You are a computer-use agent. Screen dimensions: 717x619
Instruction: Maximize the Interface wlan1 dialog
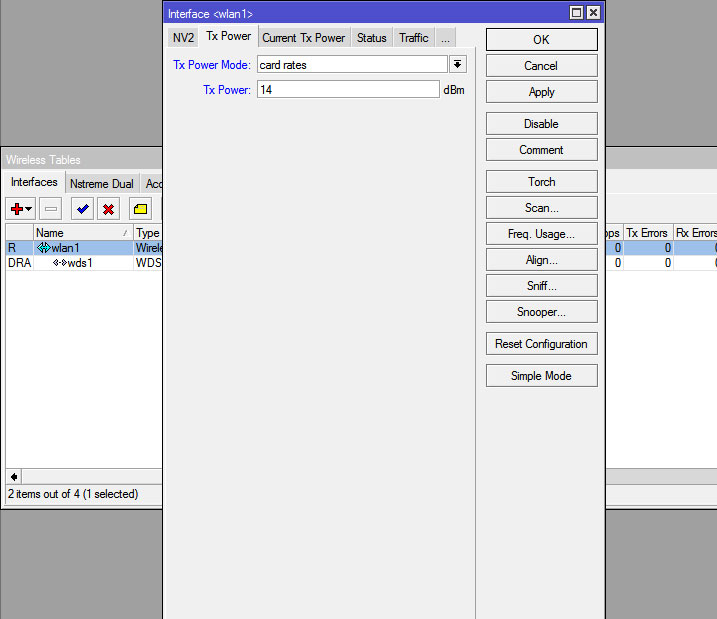pos(576,13)
